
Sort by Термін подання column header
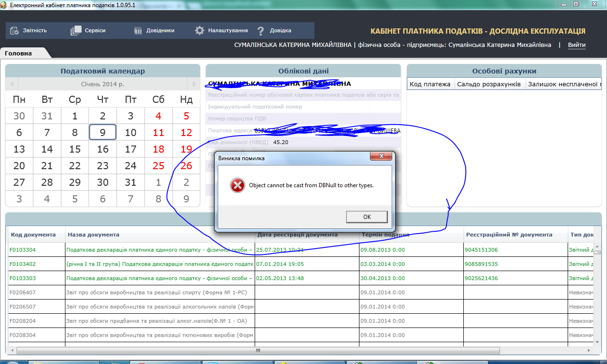[x=386, y=235]
